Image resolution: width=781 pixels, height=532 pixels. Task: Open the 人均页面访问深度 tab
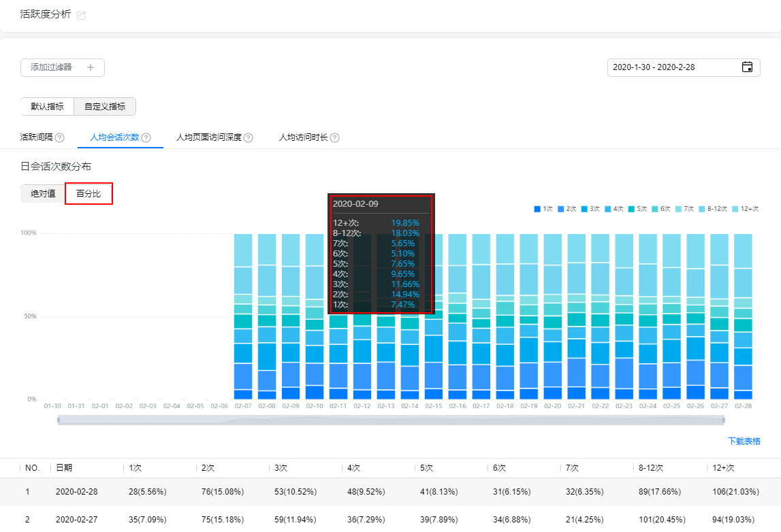[x=209, y=137]
